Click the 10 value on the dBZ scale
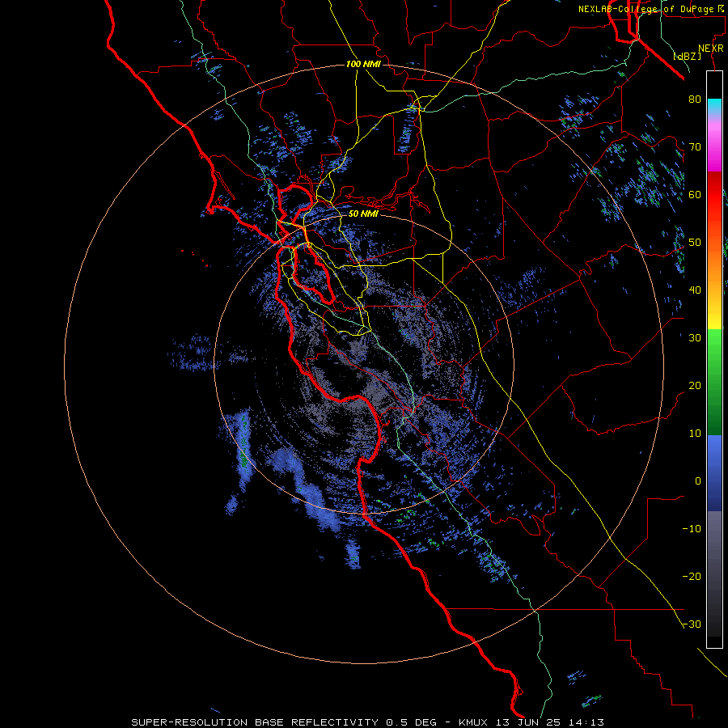This screenshot has width=728, height=728. tap(695, 434)
